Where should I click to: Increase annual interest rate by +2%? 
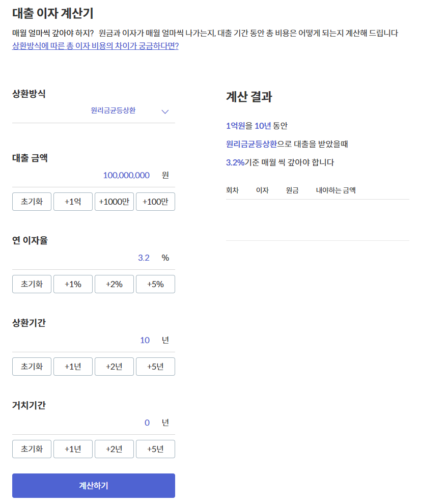114,284
